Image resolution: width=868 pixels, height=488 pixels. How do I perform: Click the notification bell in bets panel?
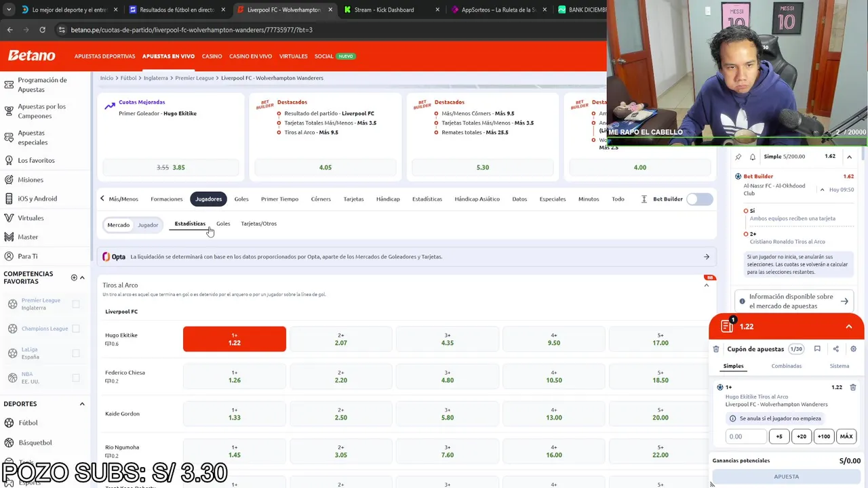[x=753, y=157]
